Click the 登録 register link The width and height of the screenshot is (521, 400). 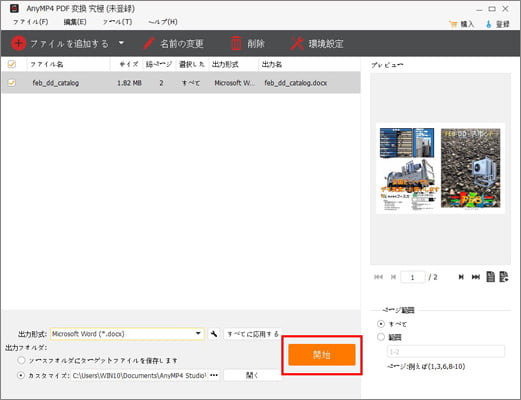[502, 24]
